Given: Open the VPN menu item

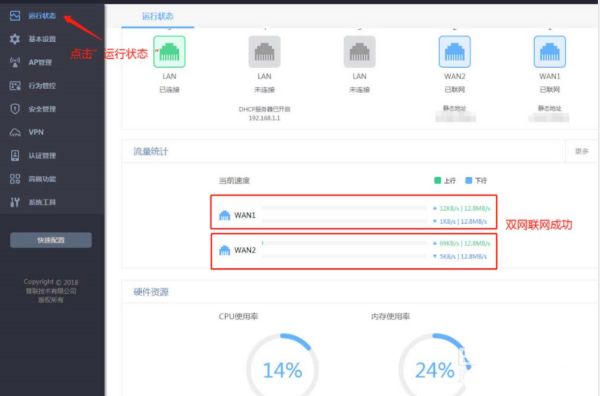Looking at the screenshot, I should (36, 132).
